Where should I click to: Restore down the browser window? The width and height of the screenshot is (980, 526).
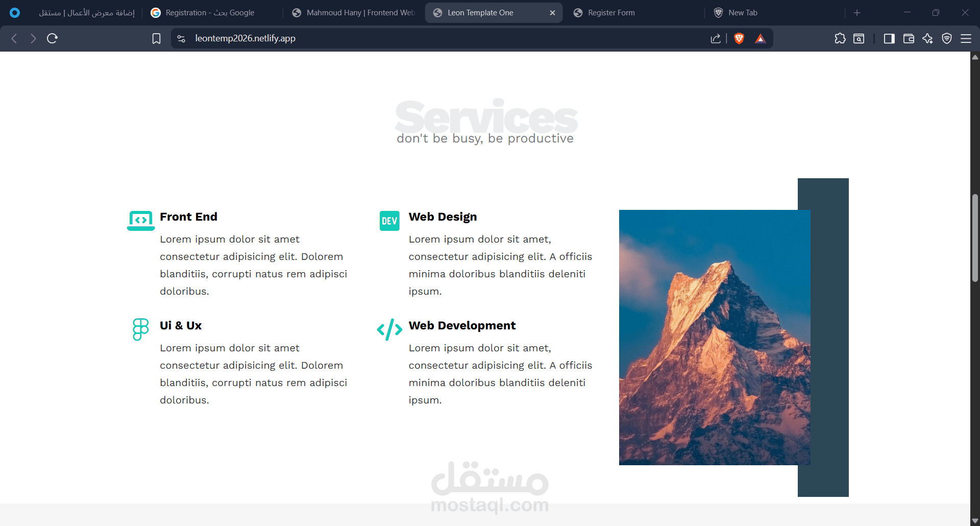coord(936,13)
